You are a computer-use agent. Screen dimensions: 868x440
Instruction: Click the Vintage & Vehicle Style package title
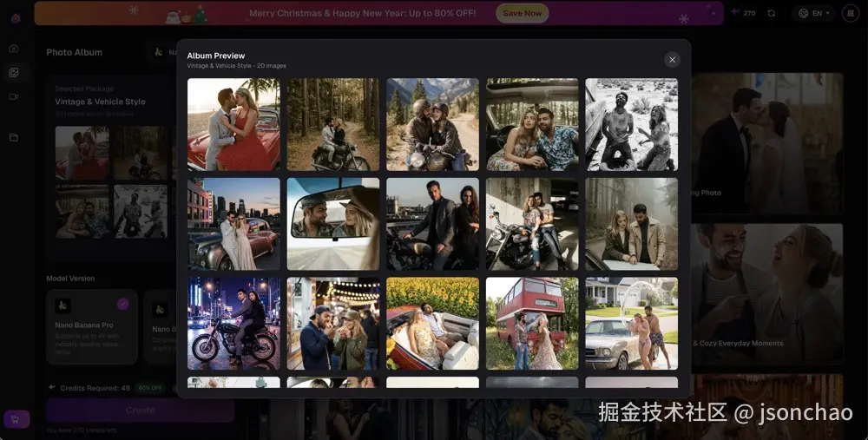coord(100,102)
